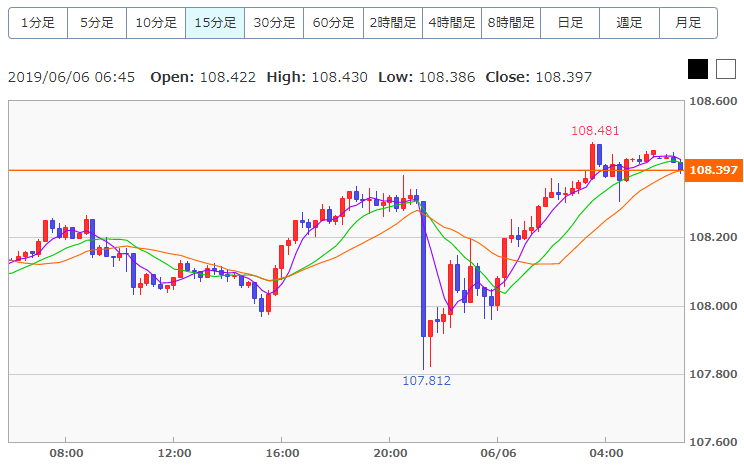
Task: Click the 108.200 price axis label
Action: [x=713, y=237]
